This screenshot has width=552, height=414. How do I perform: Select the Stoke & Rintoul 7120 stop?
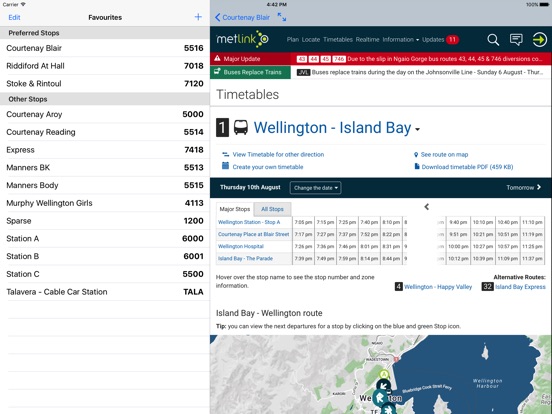tap(105, 83)
